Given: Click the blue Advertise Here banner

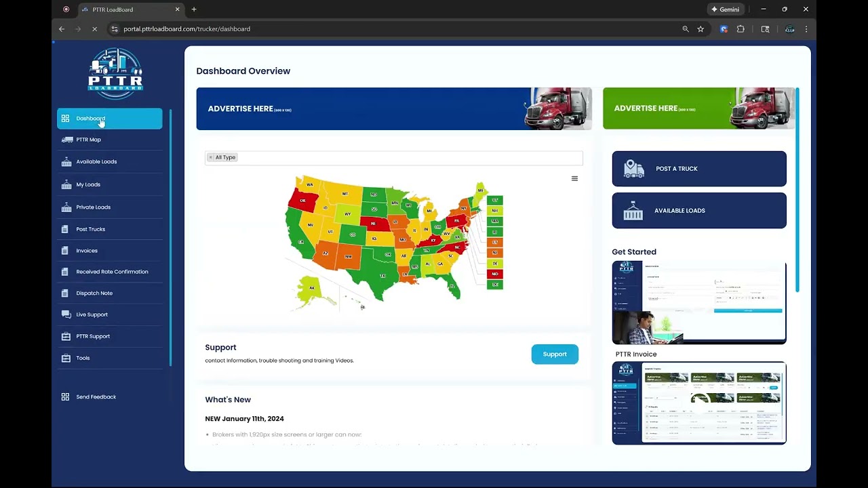Looking at the screenshot, I should coord(394,108).
